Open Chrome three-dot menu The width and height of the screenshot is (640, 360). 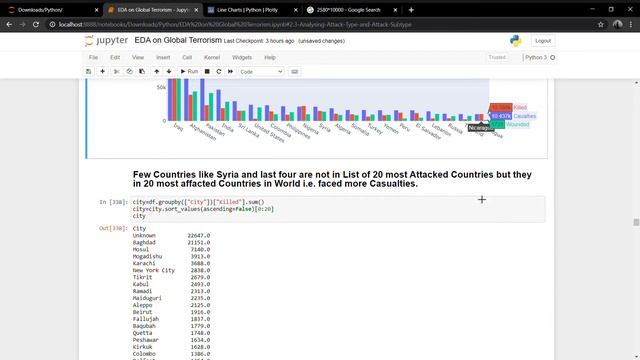coord(631,24)
